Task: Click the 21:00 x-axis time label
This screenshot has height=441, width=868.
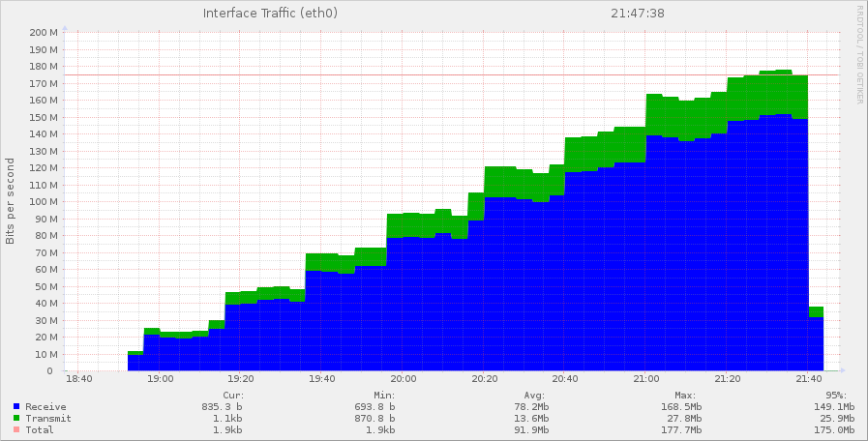Action: 646,379
